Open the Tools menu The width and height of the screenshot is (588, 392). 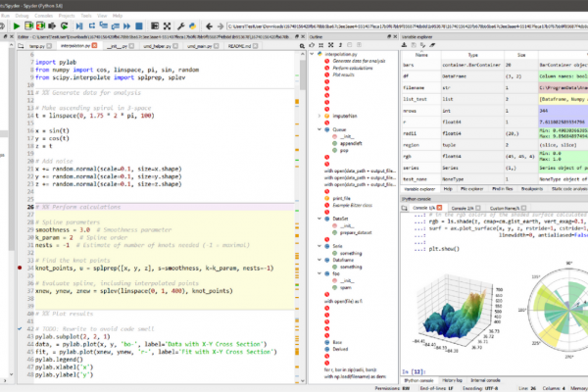pyautogui.click(x=86, y=16)
